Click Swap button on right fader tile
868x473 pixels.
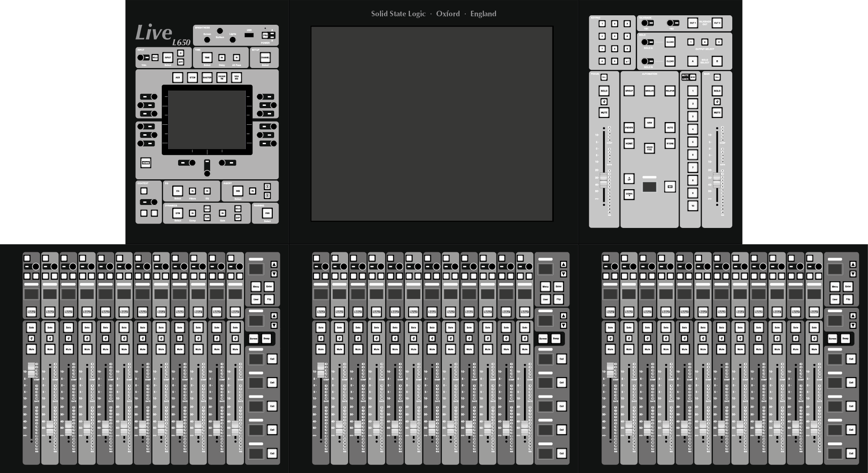click(x=845, y=338)
